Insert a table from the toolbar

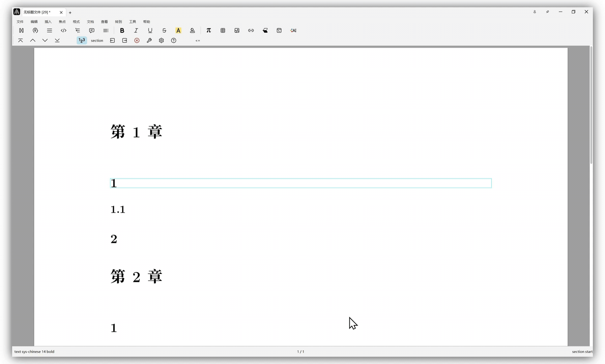(x=223, y=30)
